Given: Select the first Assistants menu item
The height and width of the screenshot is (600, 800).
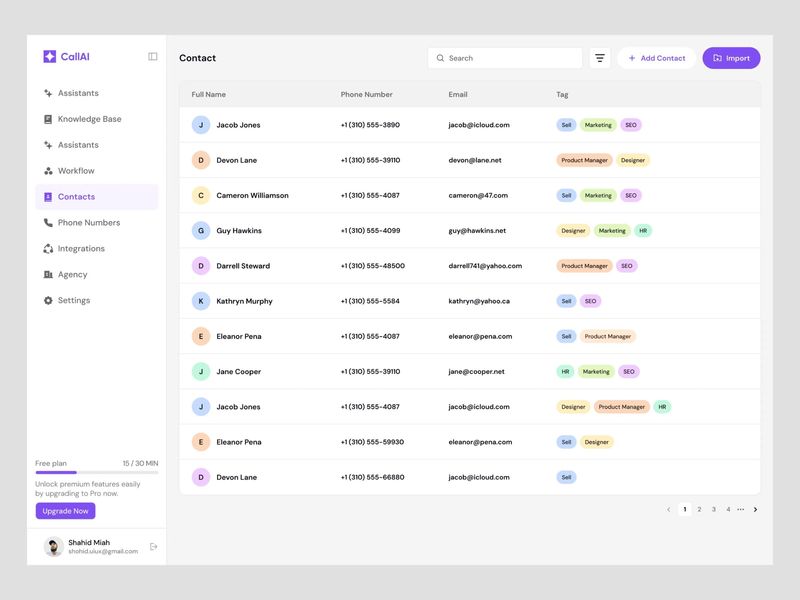Looking at the screenshot, I should click(x=78, y=93).
